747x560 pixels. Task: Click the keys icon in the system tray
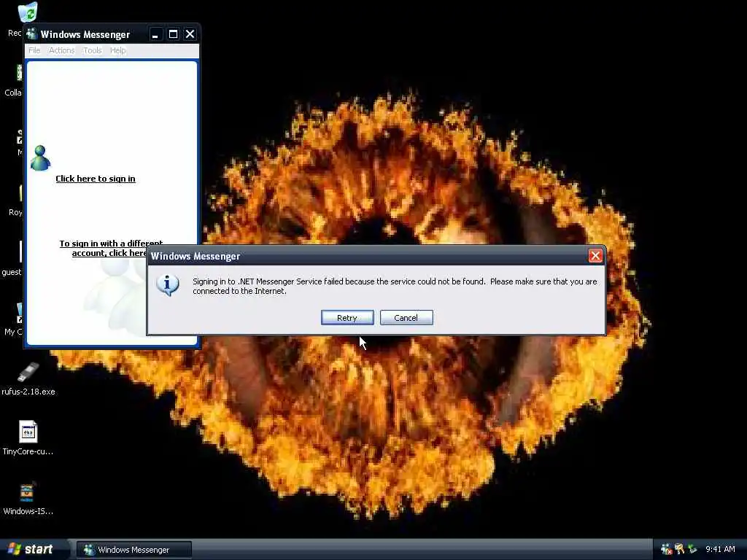coord(679,550)
